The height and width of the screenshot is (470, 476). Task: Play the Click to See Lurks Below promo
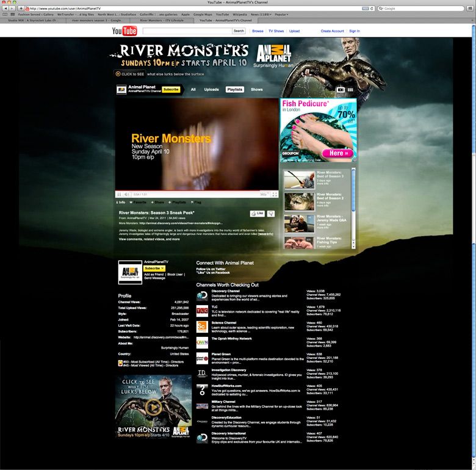(153, 407)
